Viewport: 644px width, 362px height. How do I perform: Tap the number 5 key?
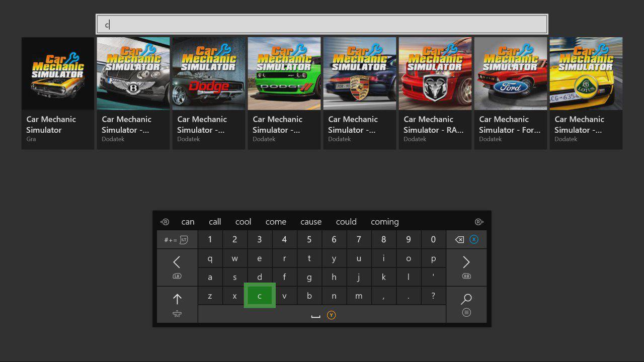click(x=309, y=240)
